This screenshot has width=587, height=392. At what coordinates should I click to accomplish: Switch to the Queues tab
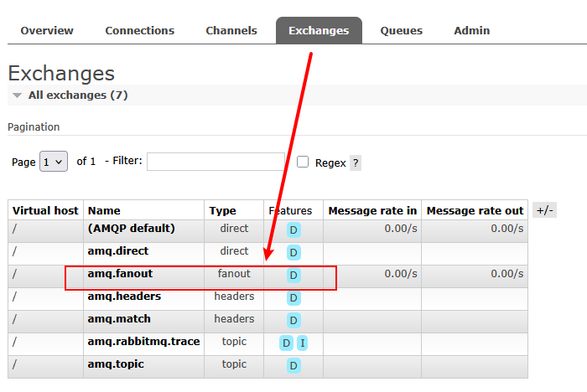[x=401, y=30]
